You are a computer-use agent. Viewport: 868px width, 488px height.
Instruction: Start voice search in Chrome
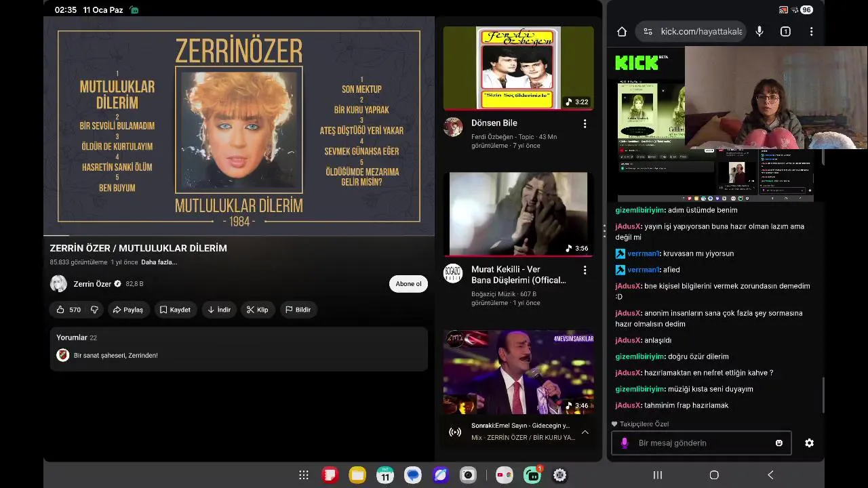click(x=759, y=31)
